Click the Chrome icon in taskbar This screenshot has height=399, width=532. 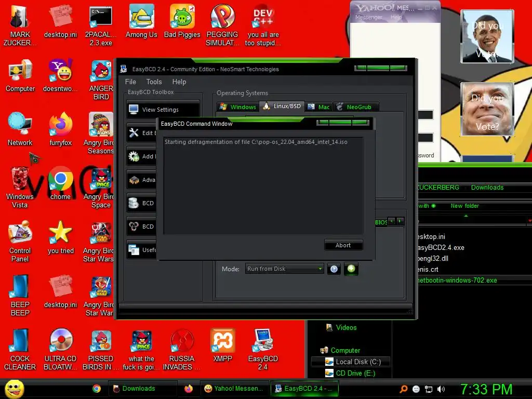point(97,389)
